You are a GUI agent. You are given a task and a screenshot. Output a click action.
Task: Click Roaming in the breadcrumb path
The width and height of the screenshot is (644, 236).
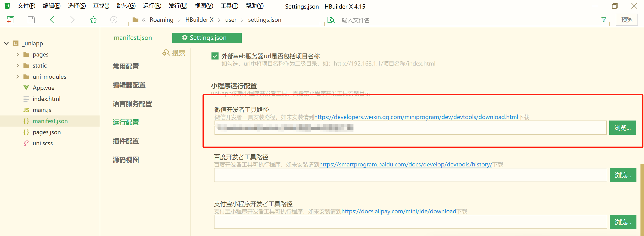(161, 20)
